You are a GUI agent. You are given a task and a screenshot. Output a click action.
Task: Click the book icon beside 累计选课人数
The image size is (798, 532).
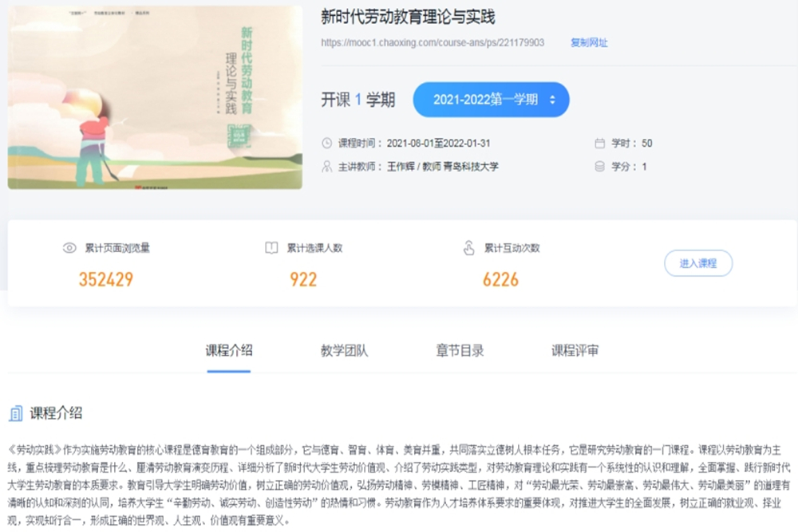271,248
